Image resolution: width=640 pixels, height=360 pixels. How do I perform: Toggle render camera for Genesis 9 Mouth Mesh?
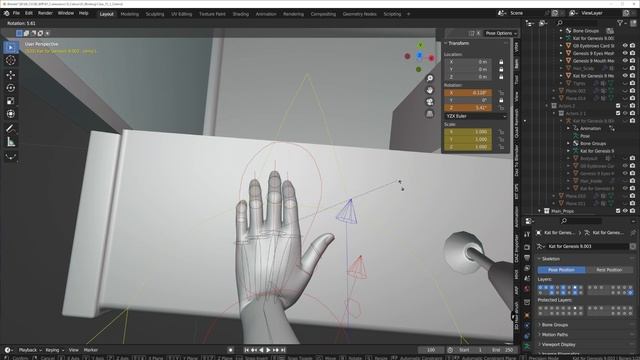point(632,61)
